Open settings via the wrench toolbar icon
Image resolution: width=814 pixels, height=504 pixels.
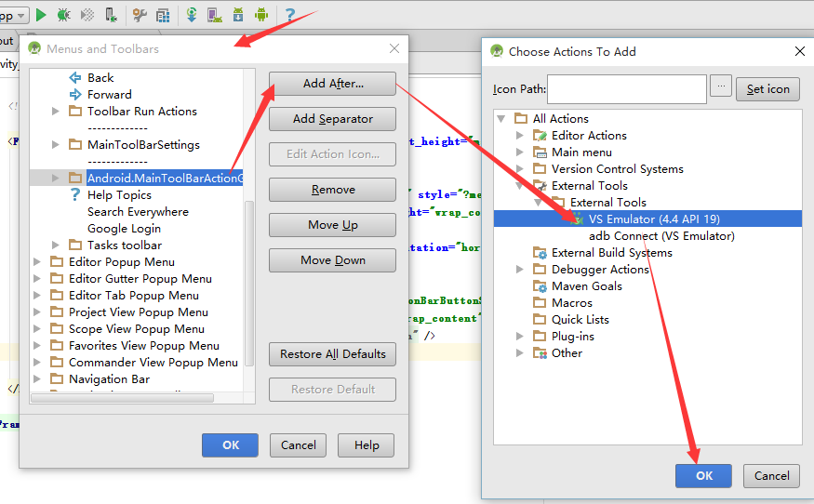click(x=140, y=15)
